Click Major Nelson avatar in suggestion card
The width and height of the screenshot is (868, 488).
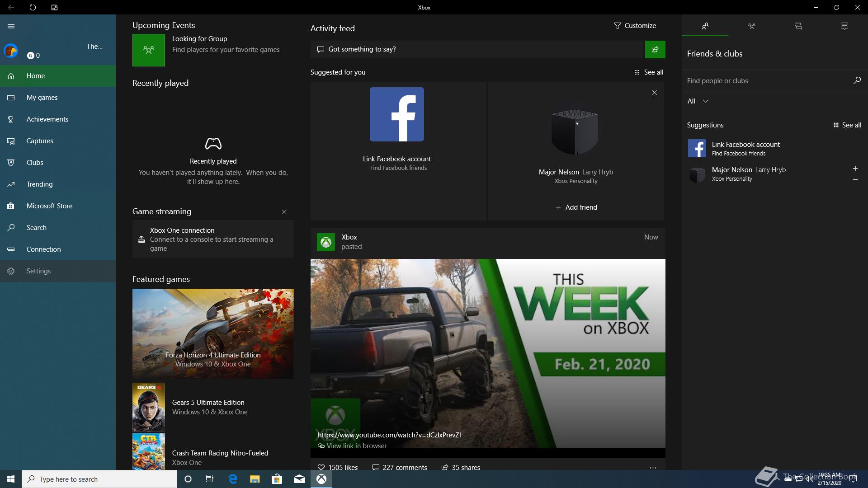click(575, 132)
